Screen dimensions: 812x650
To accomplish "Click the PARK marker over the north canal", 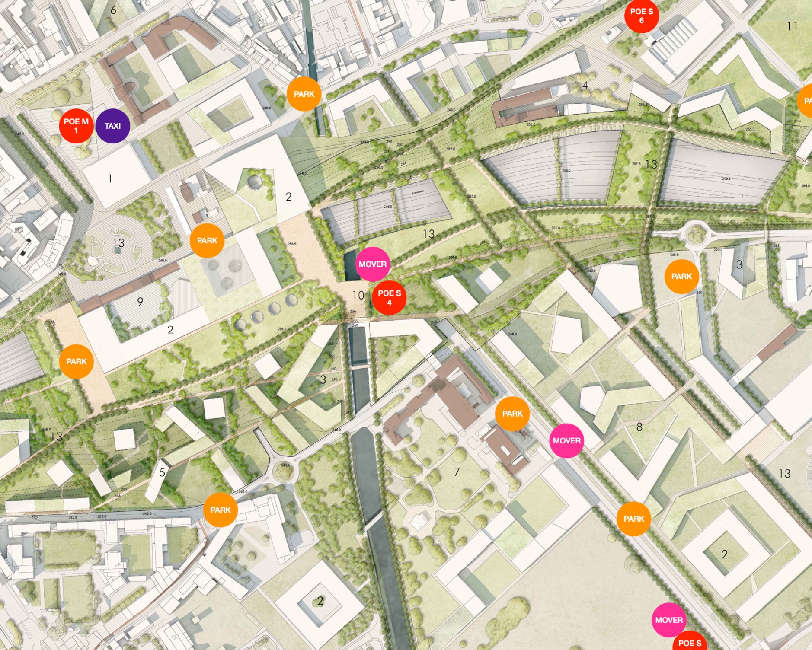I will coord(304,94).
